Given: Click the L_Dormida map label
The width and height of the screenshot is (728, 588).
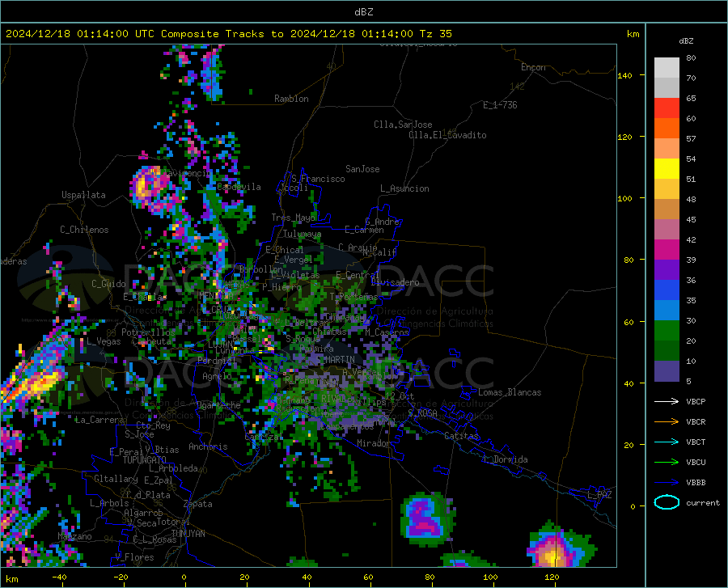Looking at the screenshot, I should [x=505, y=459].
